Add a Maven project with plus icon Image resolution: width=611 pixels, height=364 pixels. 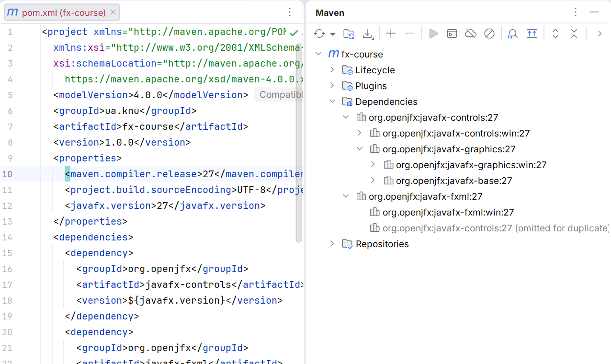click(391, 34)
